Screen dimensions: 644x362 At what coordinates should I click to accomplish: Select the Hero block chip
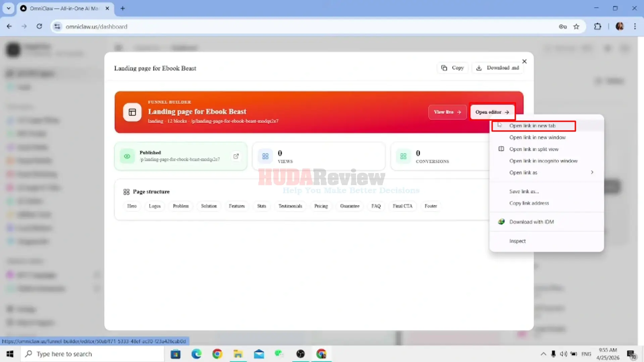132,206
